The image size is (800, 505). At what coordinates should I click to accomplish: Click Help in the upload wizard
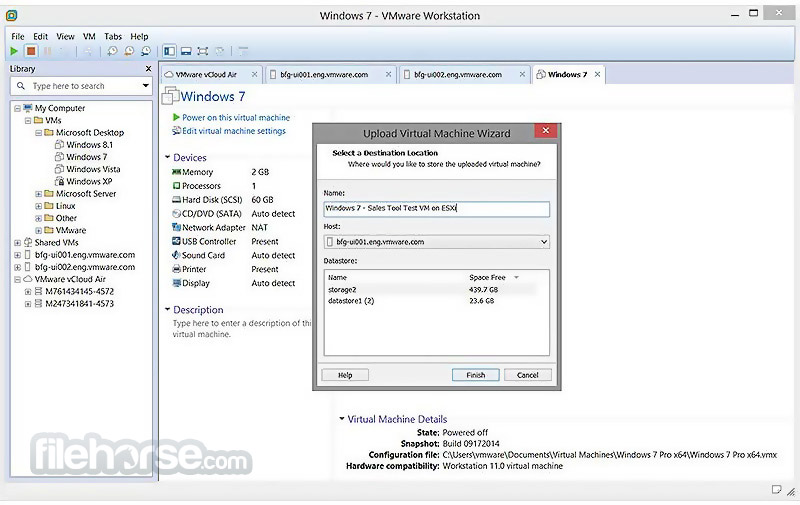click(x=345, y=375)
